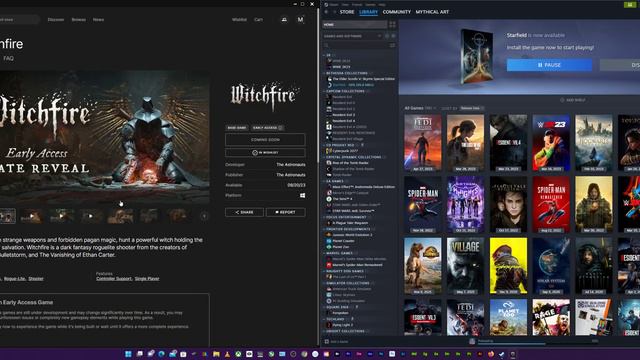Open the Sort By dropdown above game grid
The image size is (640, 360).
471,108
